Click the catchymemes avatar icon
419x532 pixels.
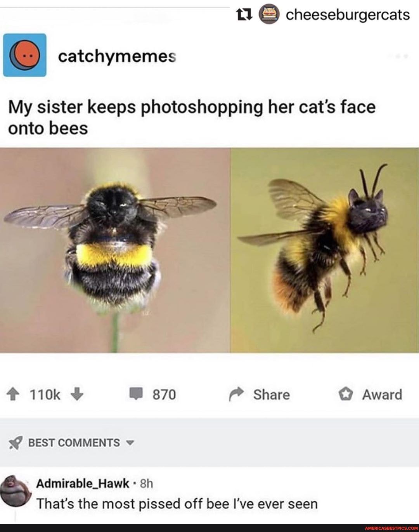pos(25,55)
